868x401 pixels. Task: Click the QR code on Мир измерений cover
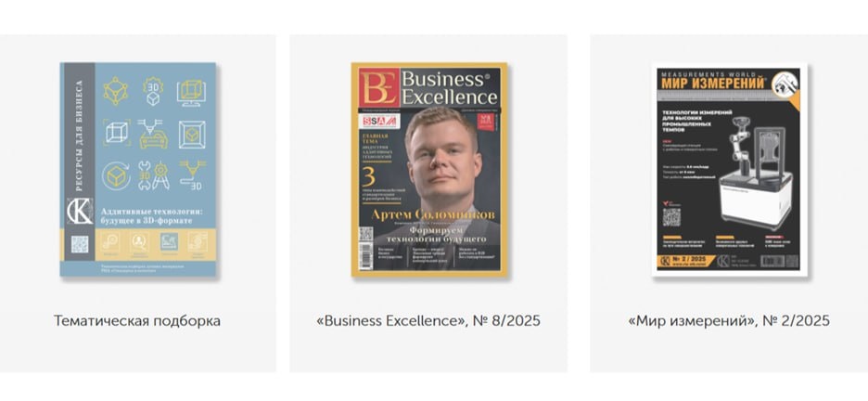tap(671, 216)
